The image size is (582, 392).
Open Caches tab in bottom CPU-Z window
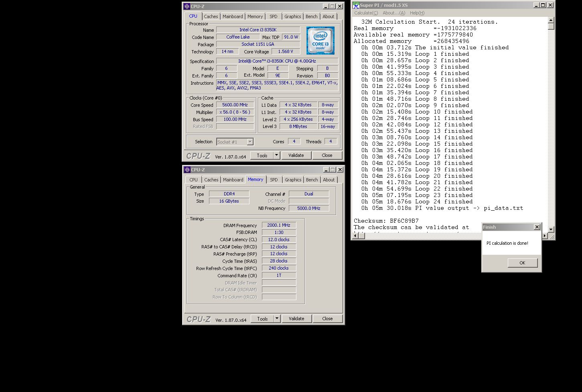(211, 180)
